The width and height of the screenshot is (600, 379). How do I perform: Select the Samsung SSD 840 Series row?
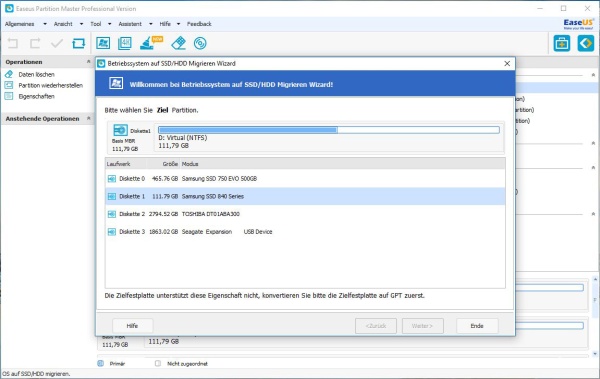tap(305, 196)
